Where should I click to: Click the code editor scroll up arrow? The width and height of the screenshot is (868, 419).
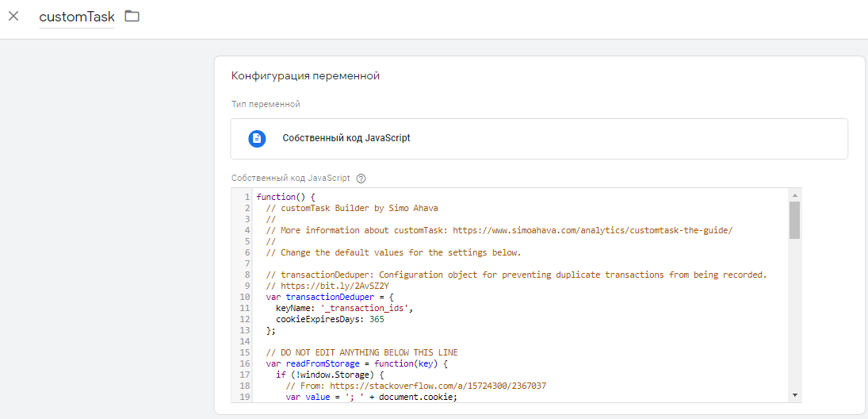(794, 195)
